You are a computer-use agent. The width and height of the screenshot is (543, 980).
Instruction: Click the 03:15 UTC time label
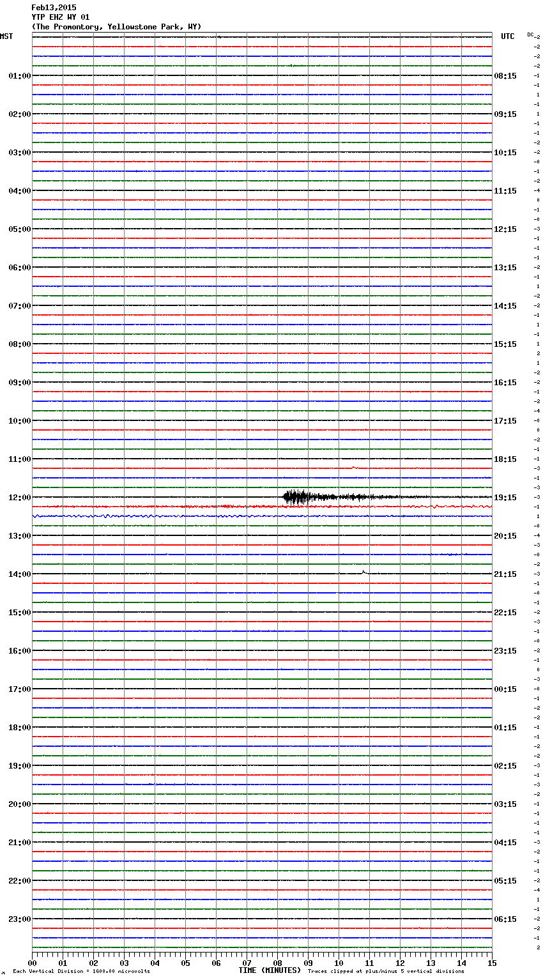505,804
